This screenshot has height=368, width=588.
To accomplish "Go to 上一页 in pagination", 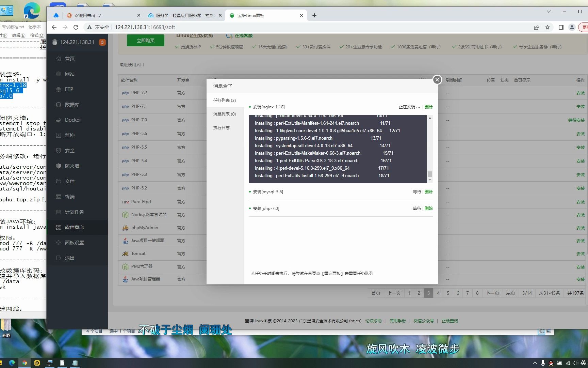I will [394, 293].
